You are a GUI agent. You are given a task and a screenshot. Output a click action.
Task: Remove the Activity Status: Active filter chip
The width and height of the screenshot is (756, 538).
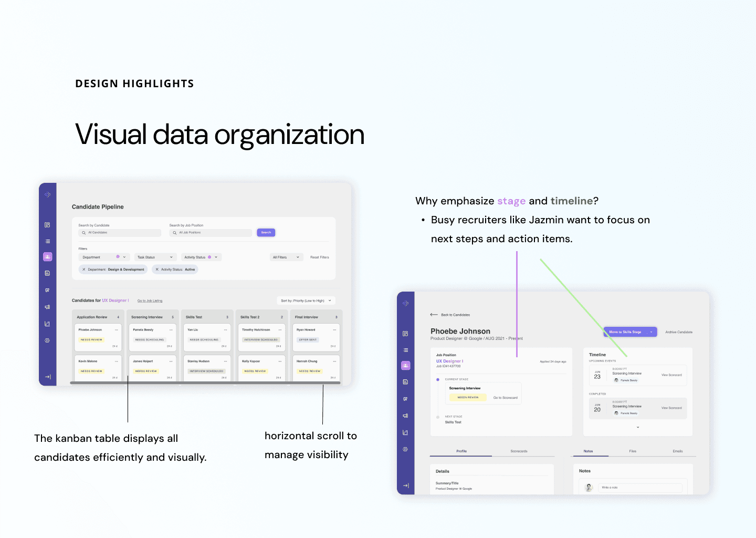pyautogui.click(x=156, y=269)
